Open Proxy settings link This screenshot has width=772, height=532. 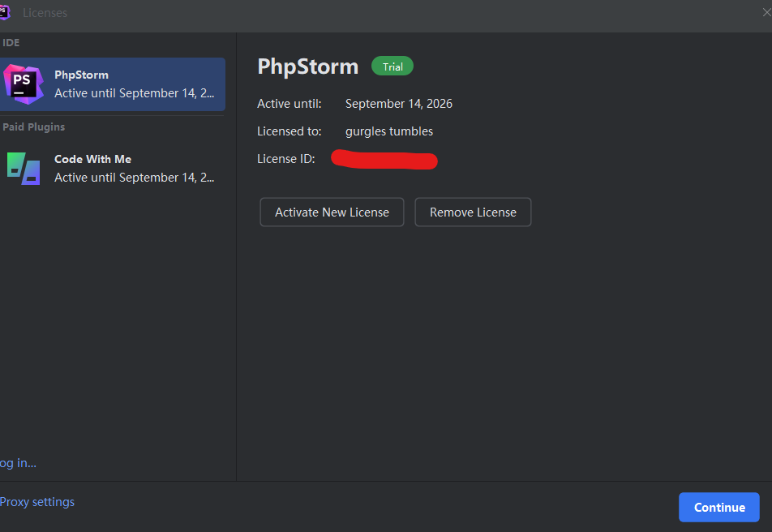coord(37,502)
